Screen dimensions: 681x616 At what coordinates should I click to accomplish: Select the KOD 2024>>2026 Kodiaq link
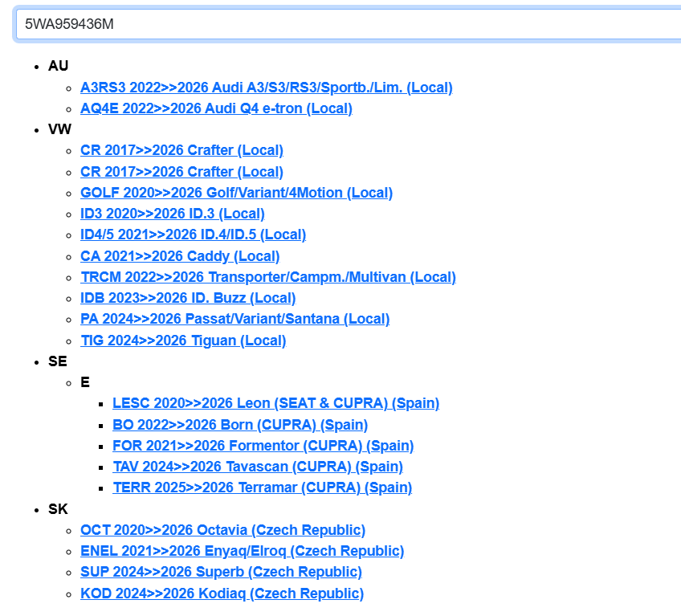222,594
